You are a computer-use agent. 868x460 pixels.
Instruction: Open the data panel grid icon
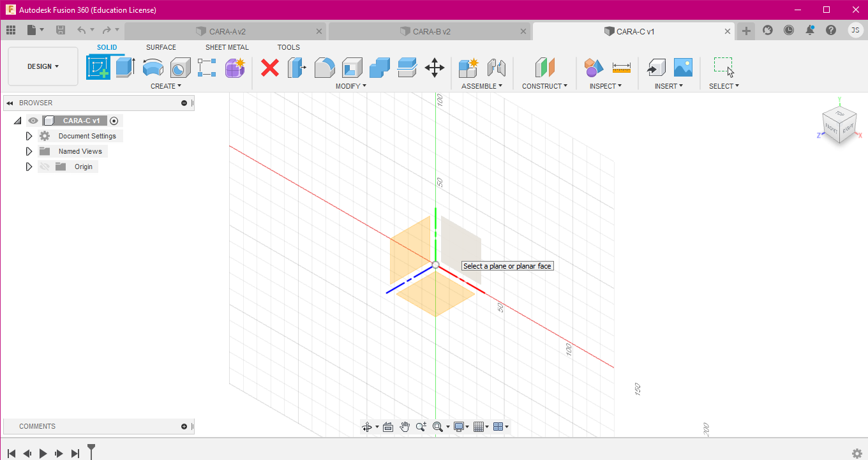coord(11,30)
